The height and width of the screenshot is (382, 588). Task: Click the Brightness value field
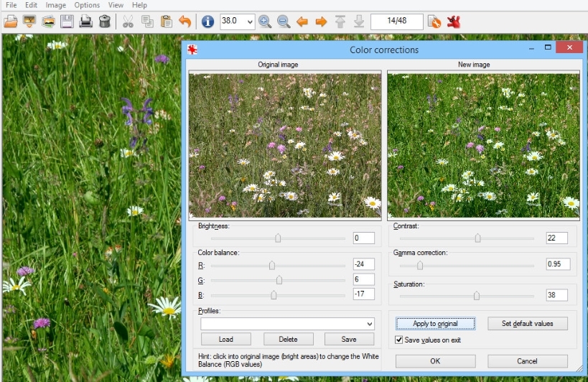364,238
